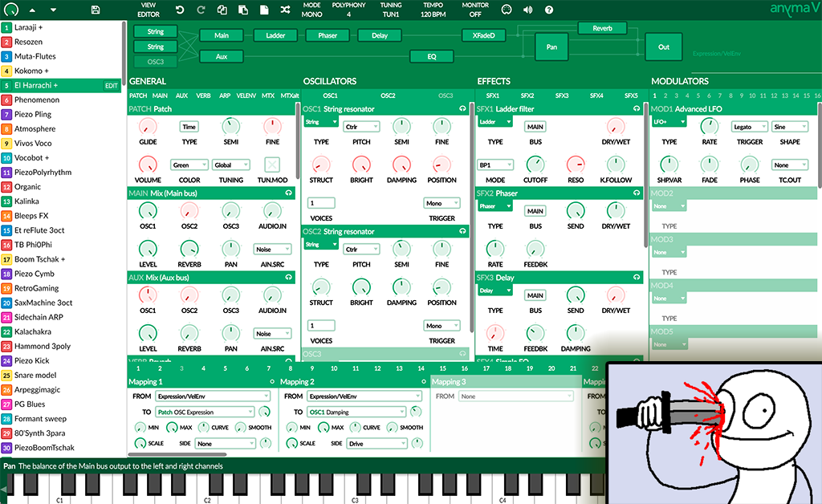The height and width of the screenshot is (504, 822).
Task: Expand the SFX1 MODE dropdown showing BP1
Action: click(494, 165)
